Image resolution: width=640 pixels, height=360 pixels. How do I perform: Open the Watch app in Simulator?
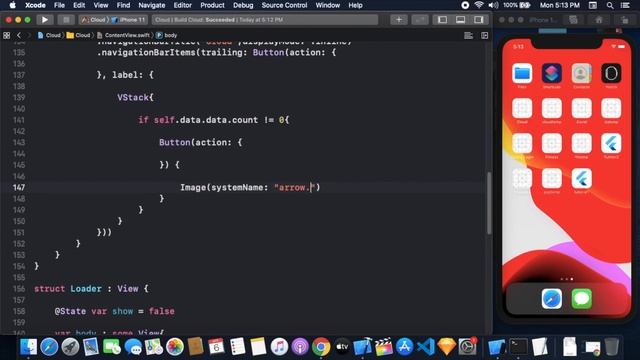pos(611,73)
